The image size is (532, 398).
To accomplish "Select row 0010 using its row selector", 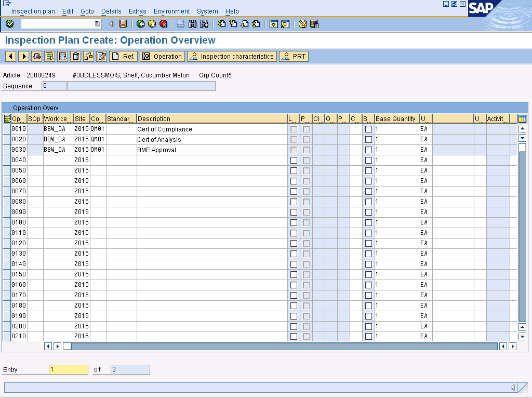I will point(6,129).
